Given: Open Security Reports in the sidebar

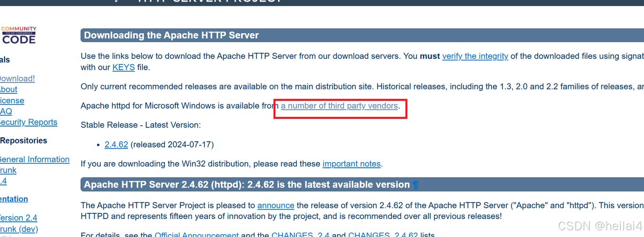Looking at the screenshot, I should [28, 122].
